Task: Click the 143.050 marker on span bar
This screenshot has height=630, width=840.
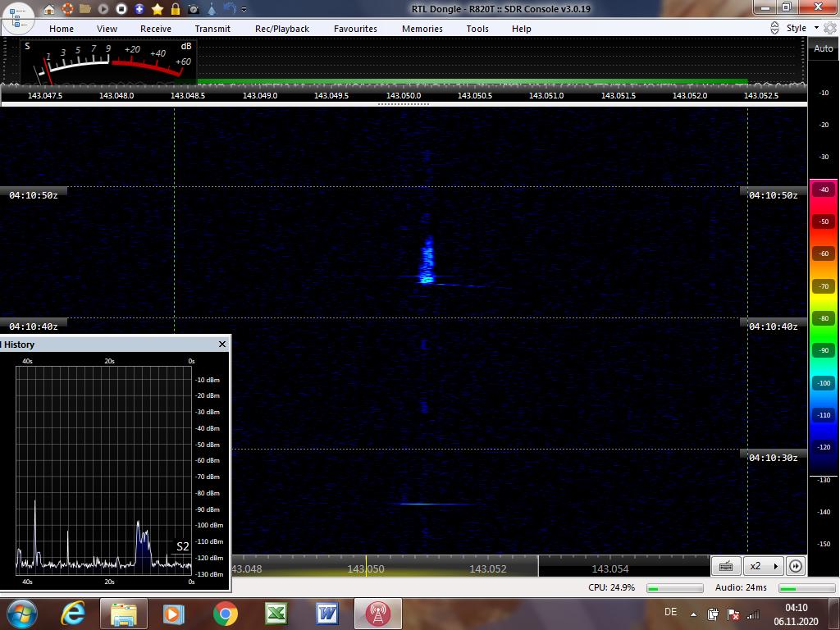Action: (366, 568)
